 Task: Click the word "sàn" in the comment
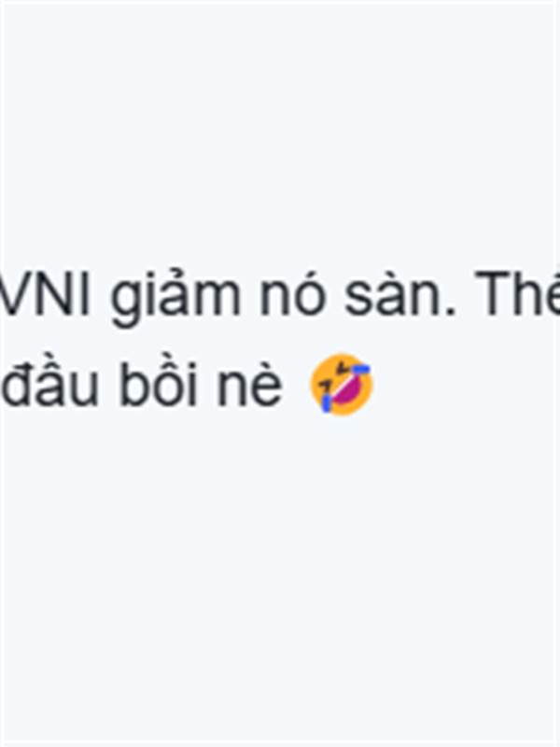pyautogui.click(x=391, y=294)
